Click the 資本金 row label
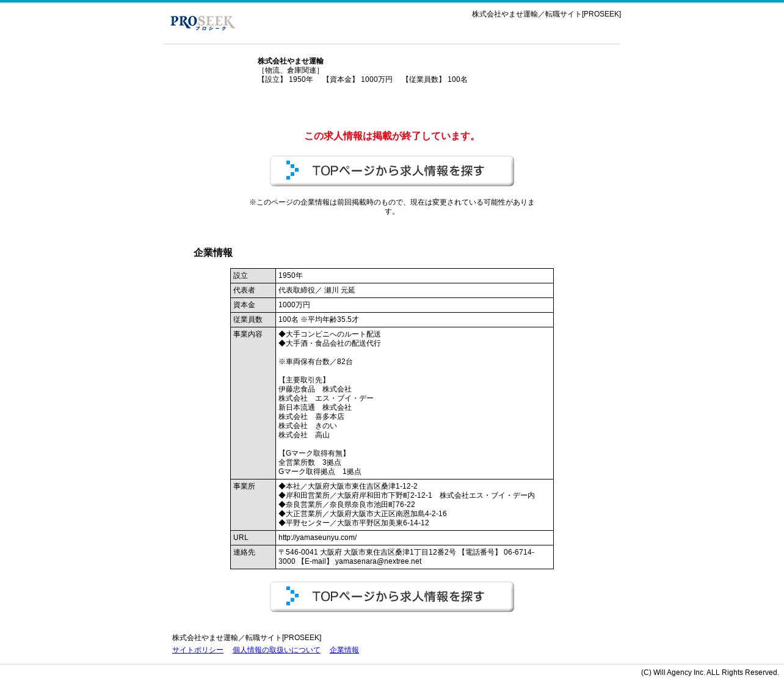 click(253, 305)
